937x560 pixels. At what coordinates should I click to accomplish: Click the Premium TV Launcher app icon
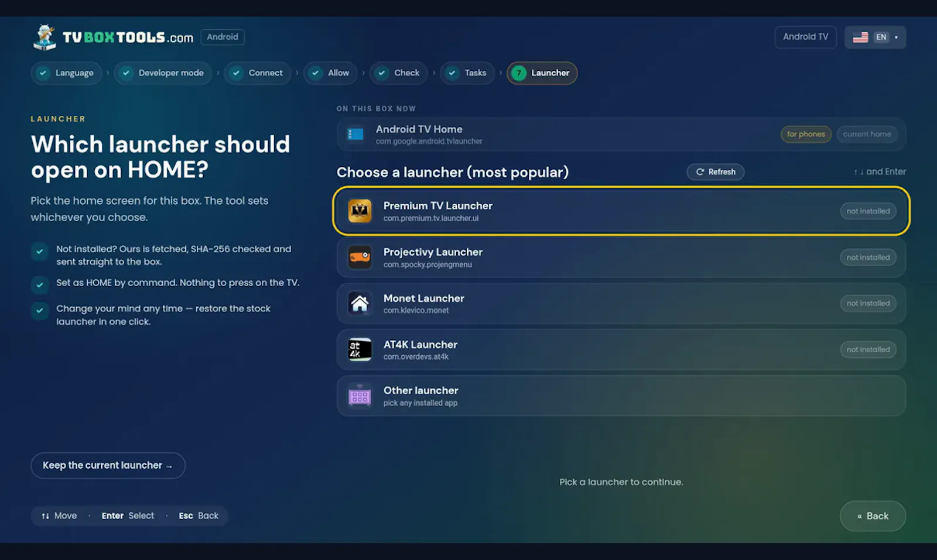pyautogui.click(x=360, y=211)
